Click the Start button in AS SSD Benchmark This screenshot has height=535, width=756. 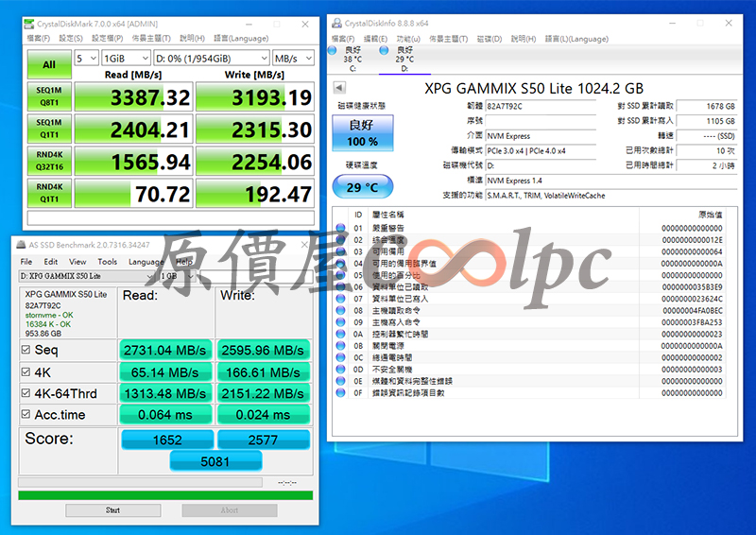[112, 510]
